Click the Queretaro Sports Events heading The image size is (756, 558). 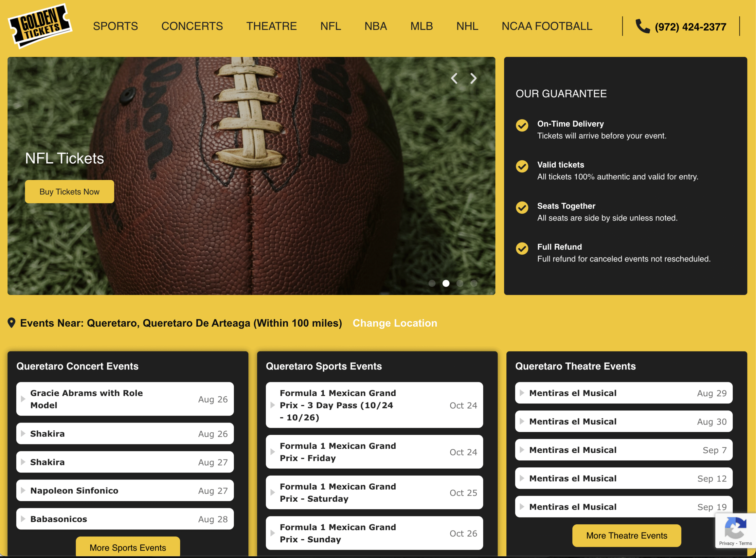tap(324, 366)
